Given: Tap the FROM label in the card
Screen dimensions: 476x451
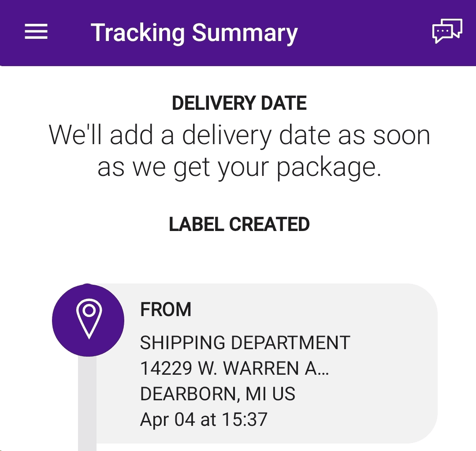Looking at the screenshot, I should point(165,309).
